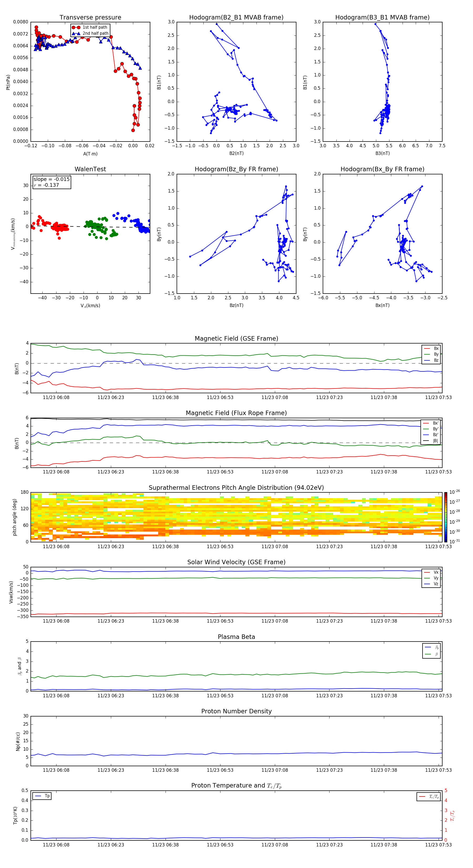Viewport: 473px width, 868px height.
Task: Click the "Solar Wind Velocity (GSE Frame)" title
Action: (x=236, y=562)
